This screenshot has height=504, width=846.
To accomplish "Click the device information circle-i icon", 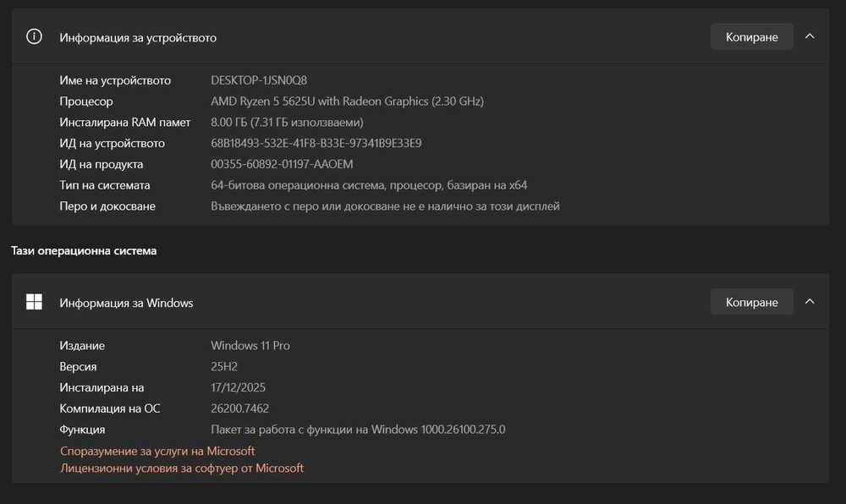I will (34, 37).
